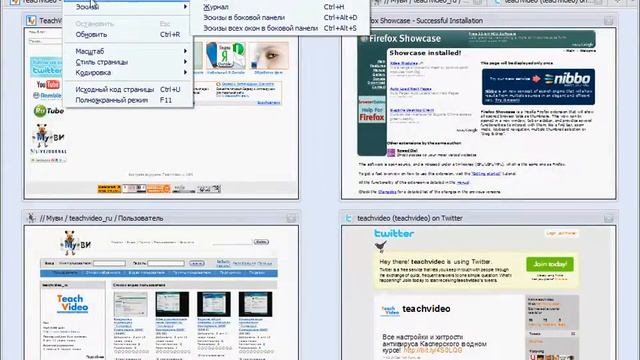Click the Help For Firefox badge

point(371,110)
